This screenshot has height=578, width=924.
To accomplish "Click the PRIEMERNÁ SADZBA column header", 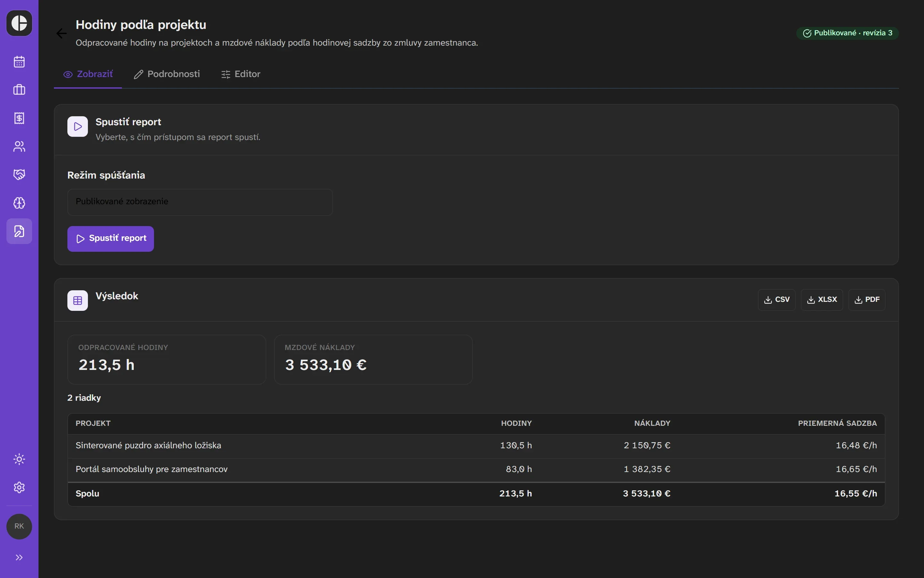I will tap(837, 423).
